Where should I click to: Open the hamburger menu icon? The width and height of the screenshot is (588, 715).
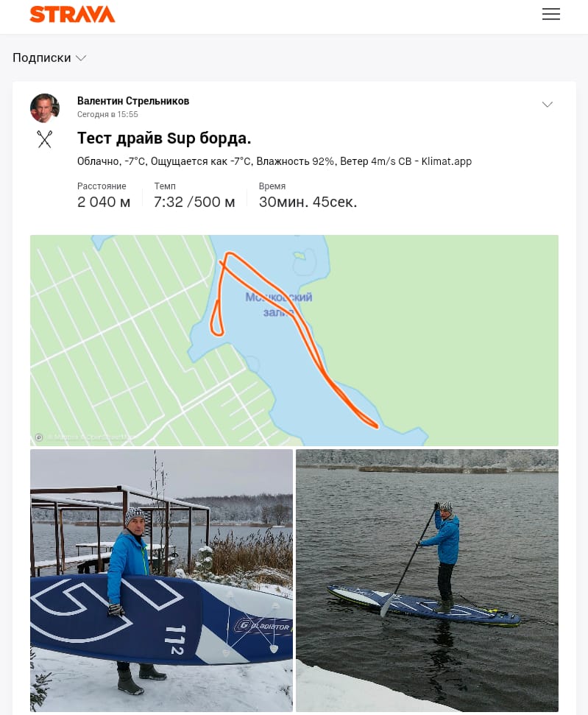point(550,14)
